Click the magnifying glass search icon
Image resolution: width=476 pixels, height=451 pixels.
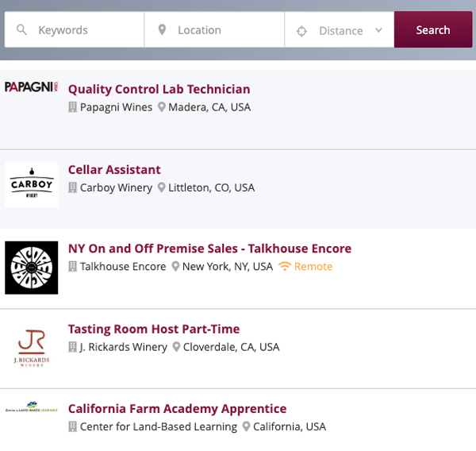coord(21,30)
